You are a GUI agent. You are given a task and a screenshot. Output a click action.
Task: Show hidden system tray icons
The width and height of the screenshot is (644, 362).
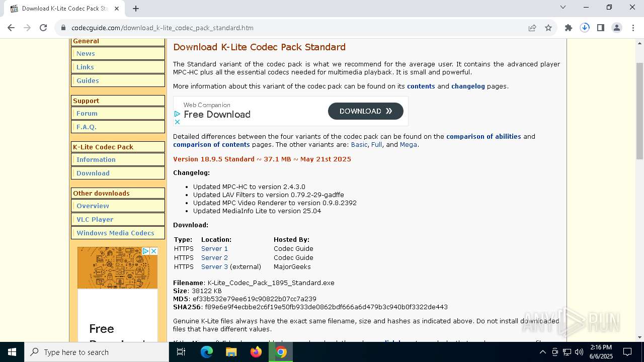(x=542, y=352)
